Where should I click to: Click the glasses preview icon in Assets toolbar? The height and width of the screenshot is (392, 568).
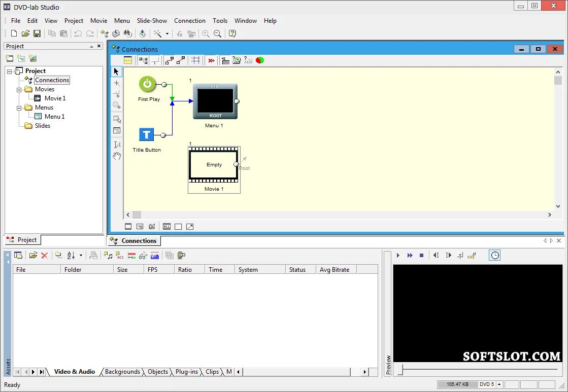(143, 256)
